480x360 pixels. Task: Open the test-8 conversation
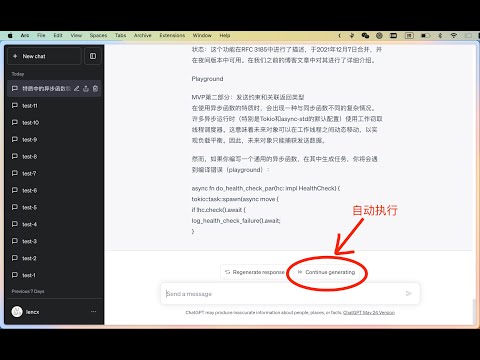point(54,156)
